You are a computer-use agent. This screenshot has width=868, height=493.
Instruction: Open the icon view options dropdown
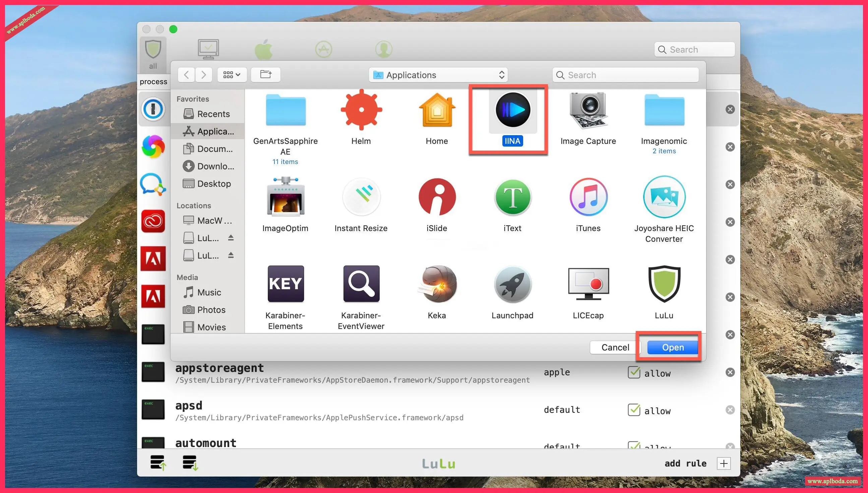coord(232,74)
